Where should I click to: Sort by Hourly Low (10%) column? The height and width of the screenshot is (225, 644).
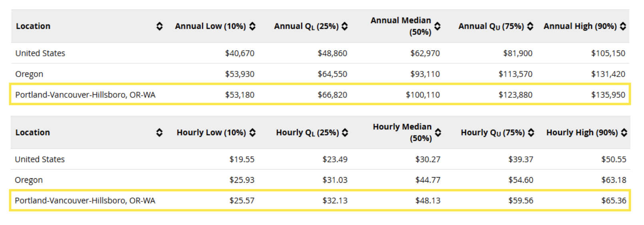(252, 133)
